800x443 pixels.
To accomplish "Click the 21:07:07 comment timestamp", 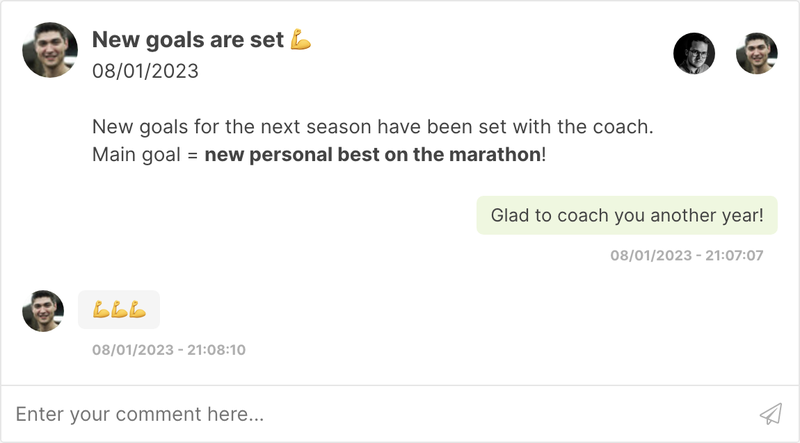I will click(687, 255).
